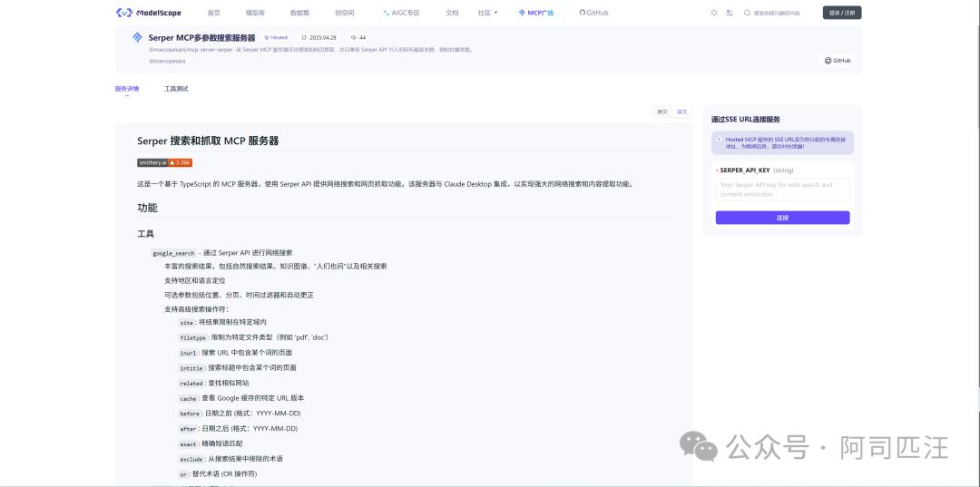Click the Hosted badge
The height and width of the screenshot is (487, 980).
point(276,37)
